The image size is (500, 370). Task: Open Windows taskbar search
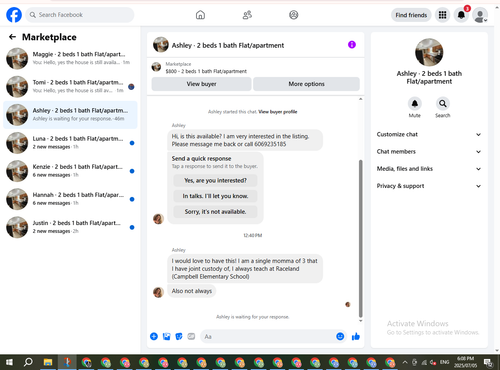click(x=28, y=362)
